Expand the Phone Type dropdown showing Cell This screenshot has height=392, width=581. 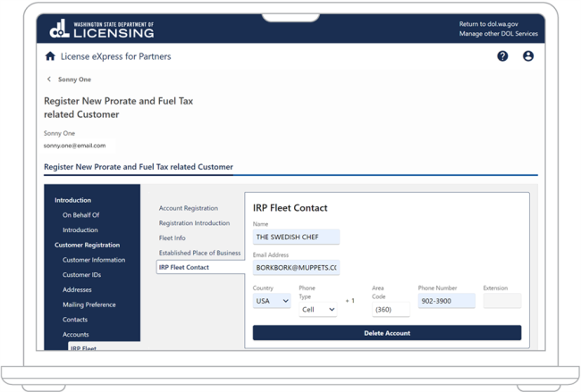(x=317, y=310)
